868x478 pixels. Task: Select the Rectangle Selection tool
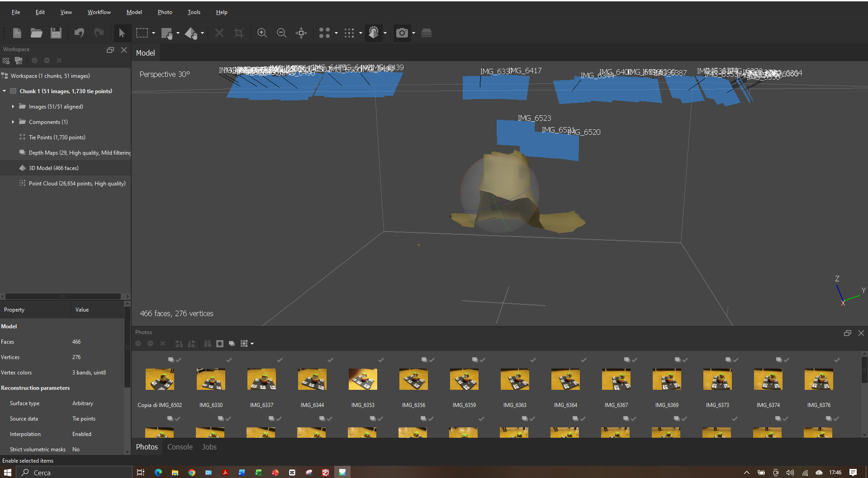tap(142, 33)
